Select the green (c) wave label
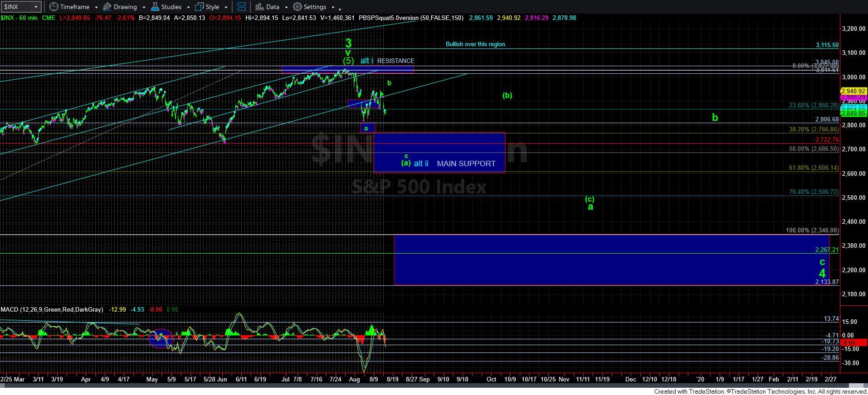The height and width of the screenshot is (395, 868). 590,199
